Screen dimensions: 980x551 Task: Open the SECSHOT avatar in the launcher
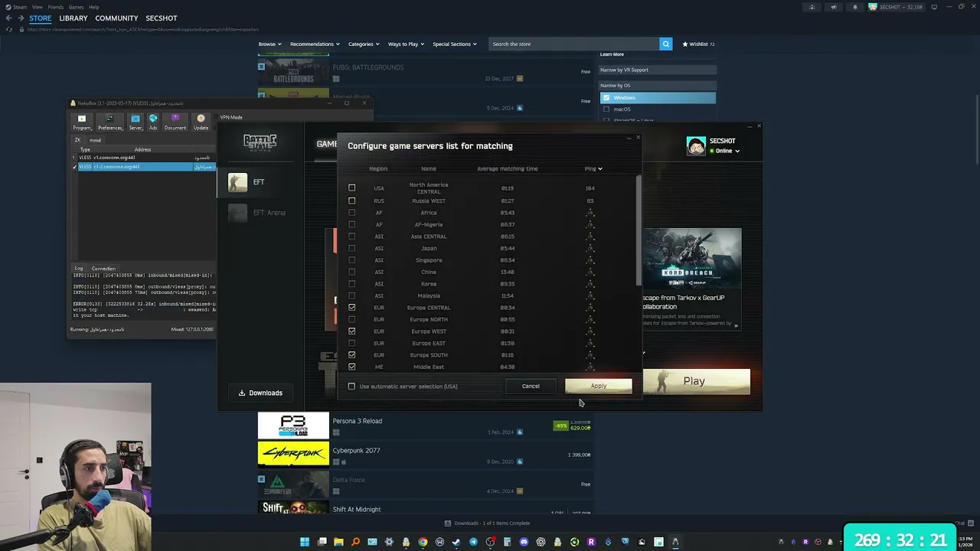(x=696, y=146)
